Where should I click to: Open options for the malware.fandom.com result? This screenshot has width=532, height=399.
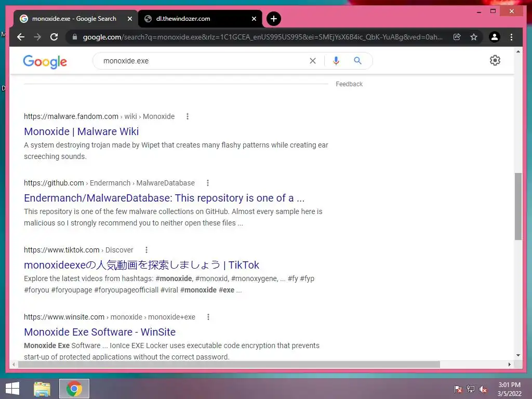click(187, 116)
